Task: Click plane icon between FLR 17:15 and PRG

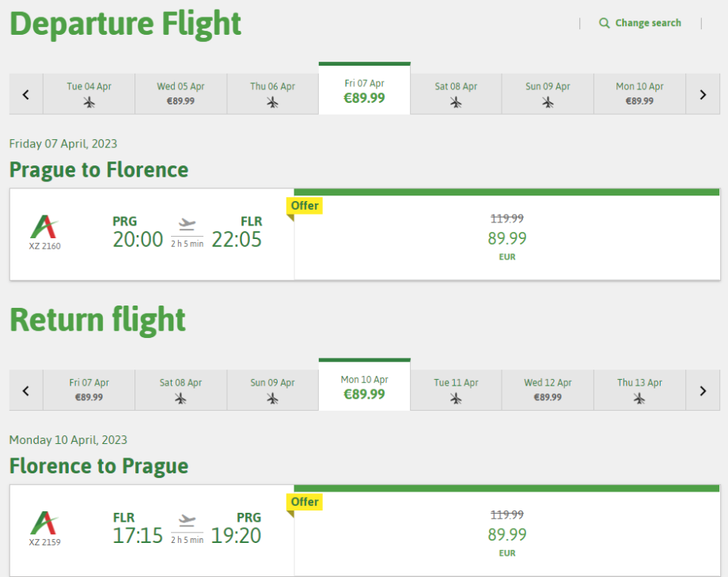Action: (x=188, y=521)
